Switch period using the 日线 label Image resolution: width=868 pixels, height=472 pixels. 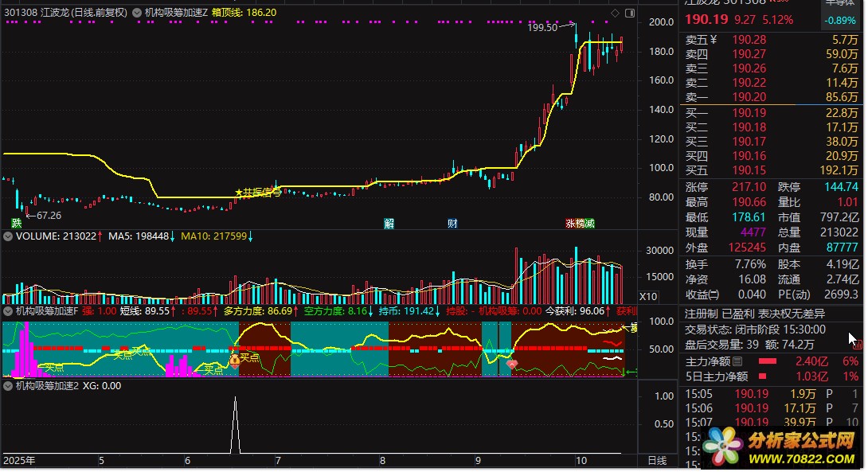657,460
